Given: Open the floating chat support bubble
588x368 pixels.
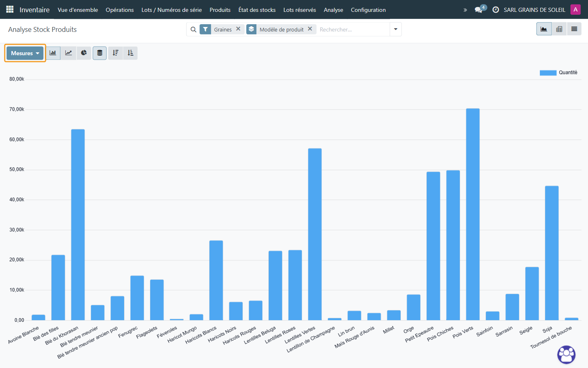Looking at the screenshot, I should tap(566, 355).
